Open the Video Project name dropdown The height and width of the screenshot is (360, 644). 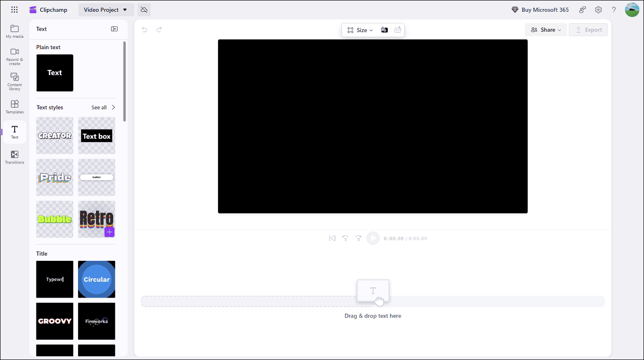106,9
